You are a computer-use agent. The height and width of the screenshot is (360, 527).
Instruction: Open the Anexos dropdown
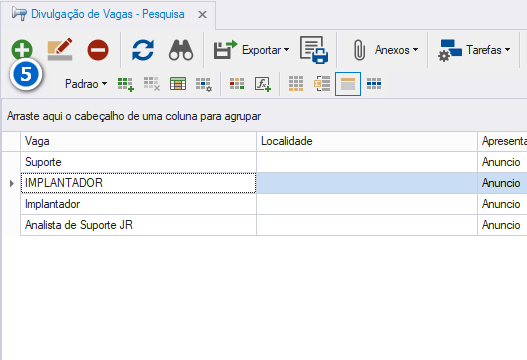coord(397,50)
